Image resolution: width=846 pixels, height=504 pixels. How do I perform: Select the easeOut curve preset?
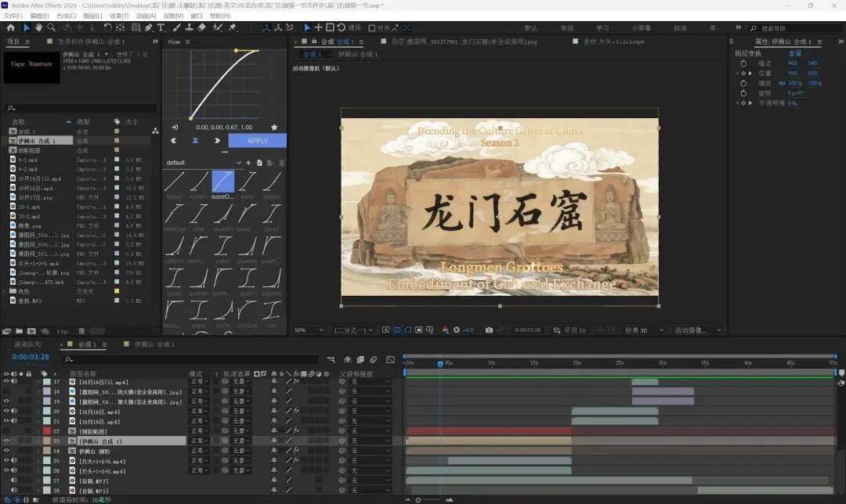pos(223,182)
